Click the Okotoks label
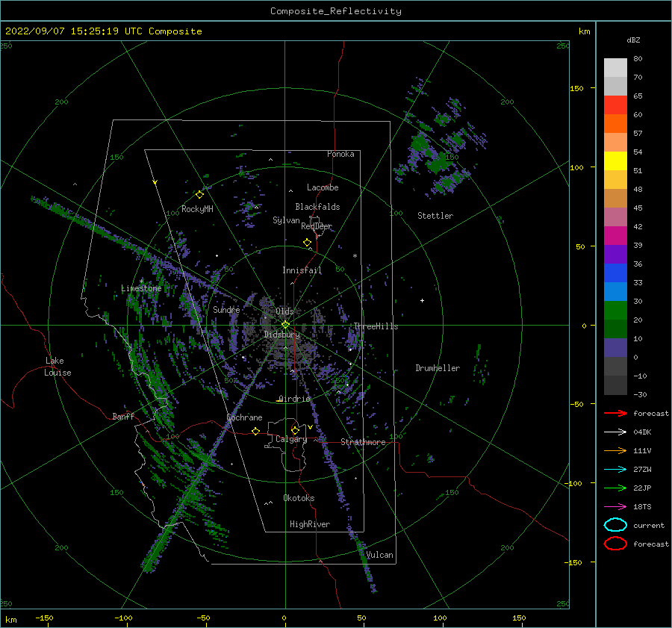The height and width of the screenshot is (628, 672). point(299,498)
